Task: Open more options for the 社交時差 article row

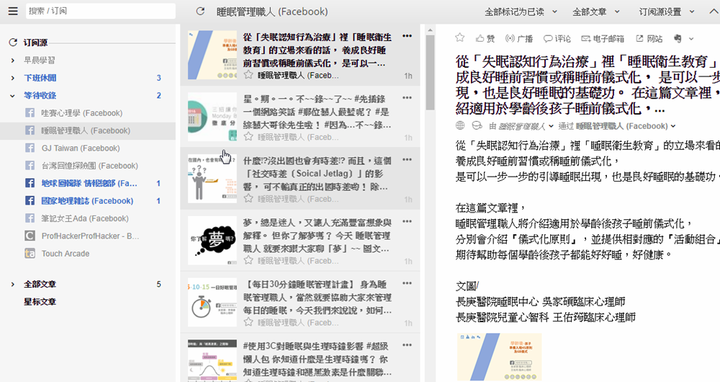Action: tap(407, 160)
